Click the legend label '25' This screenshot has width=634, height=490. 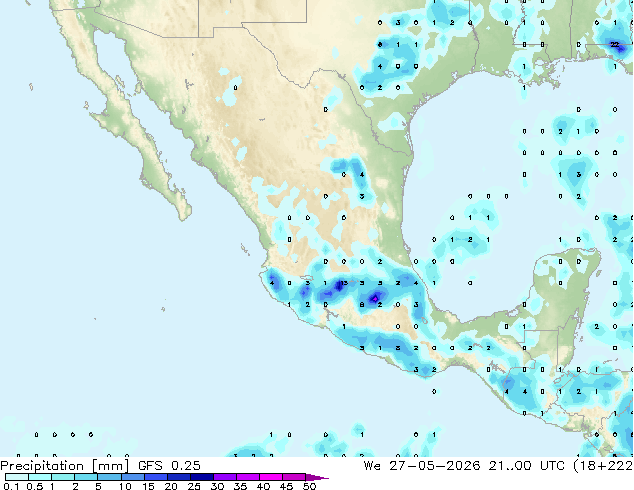point(194,486)
